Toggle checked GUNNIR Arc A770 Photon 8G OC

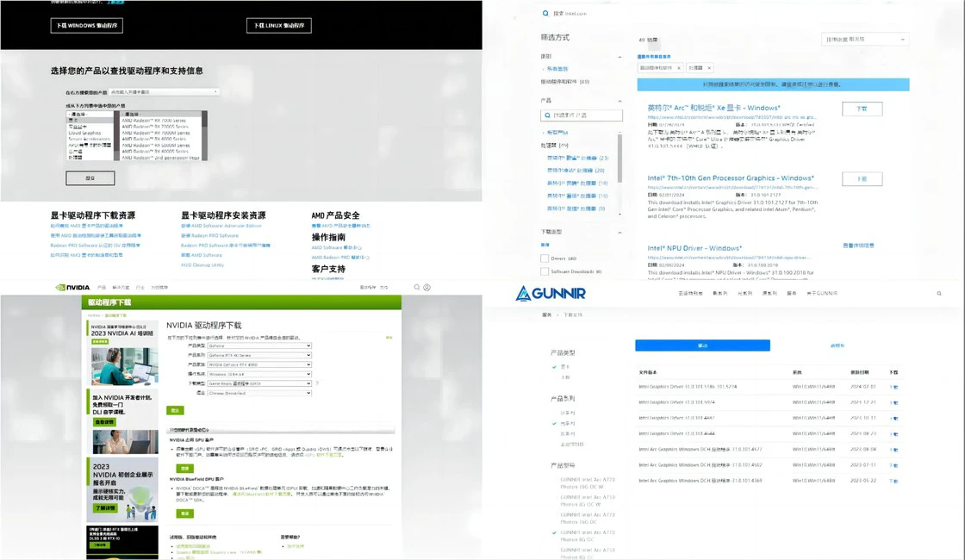(584, 536)
